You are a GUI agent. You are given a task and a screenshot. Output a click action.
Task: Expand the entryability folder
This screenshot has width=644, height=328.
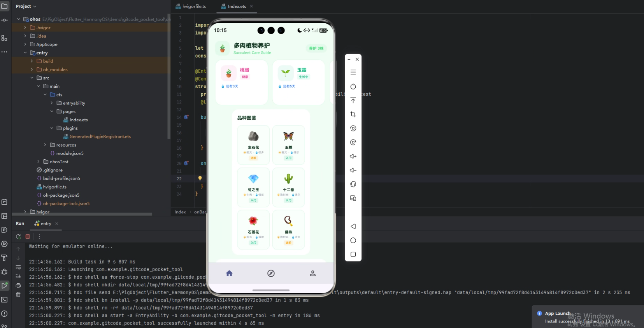52,103
